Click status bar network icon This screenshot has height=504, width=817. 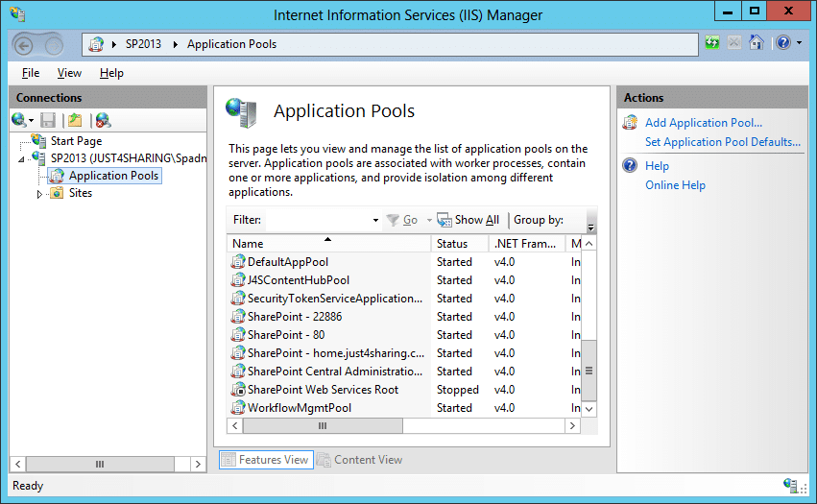pos(790,485)
